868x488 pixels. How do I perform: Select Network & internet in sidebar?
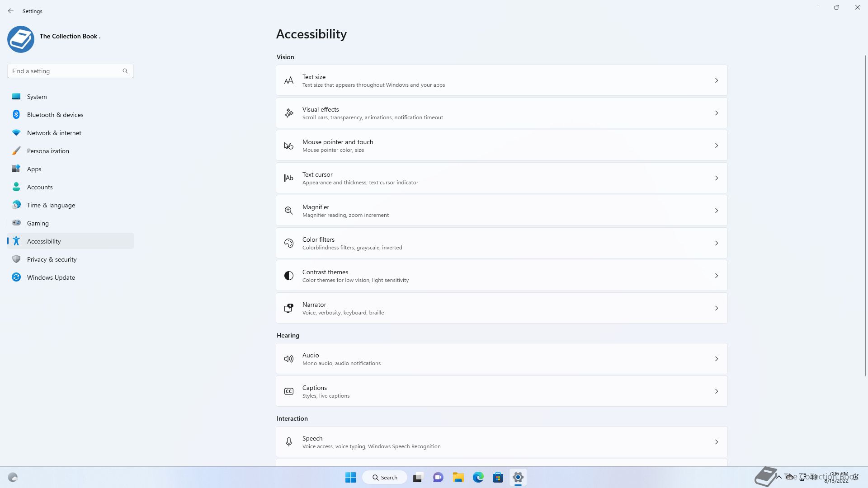[71, 132]
